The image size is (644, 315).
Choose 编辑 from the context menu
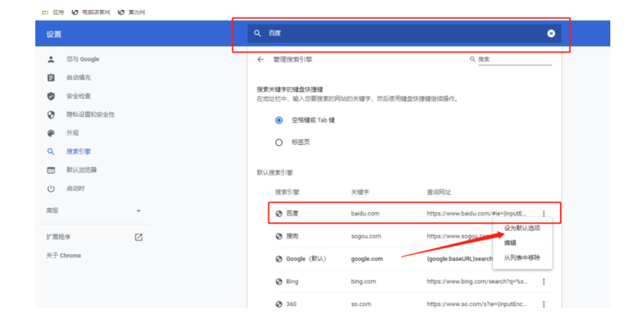[510, 243]
